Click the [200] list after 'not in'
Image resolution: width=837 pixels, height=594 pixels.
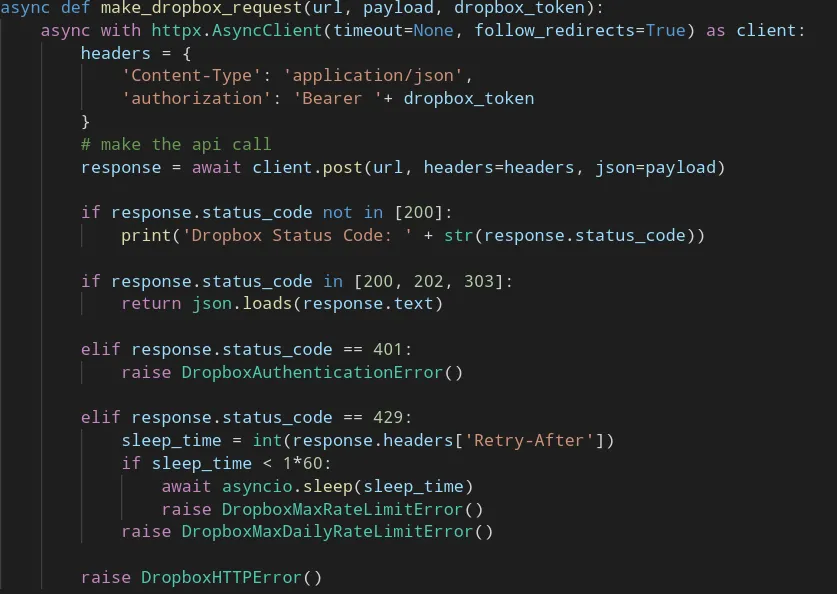(418, 212)
